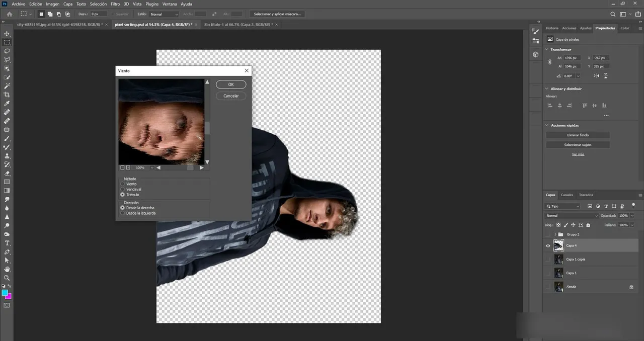Collapse Acciones rápidas section

coord(547,125)
